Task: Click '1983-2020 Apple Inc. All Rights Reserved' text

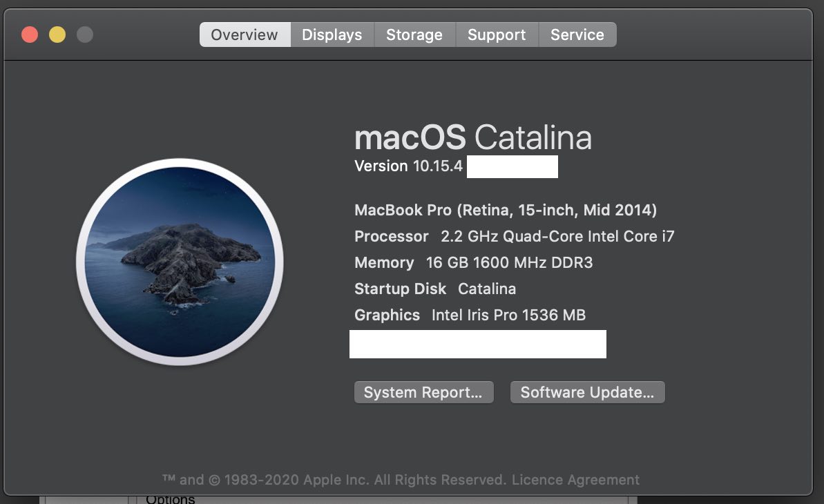Action: (365, 480)
